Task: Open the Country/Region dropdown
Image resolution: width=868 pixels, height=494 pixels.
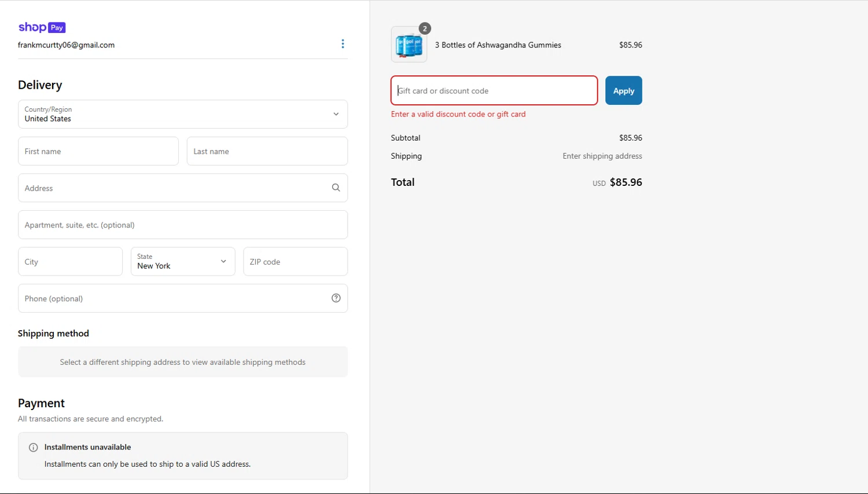Action: point(183,114)
